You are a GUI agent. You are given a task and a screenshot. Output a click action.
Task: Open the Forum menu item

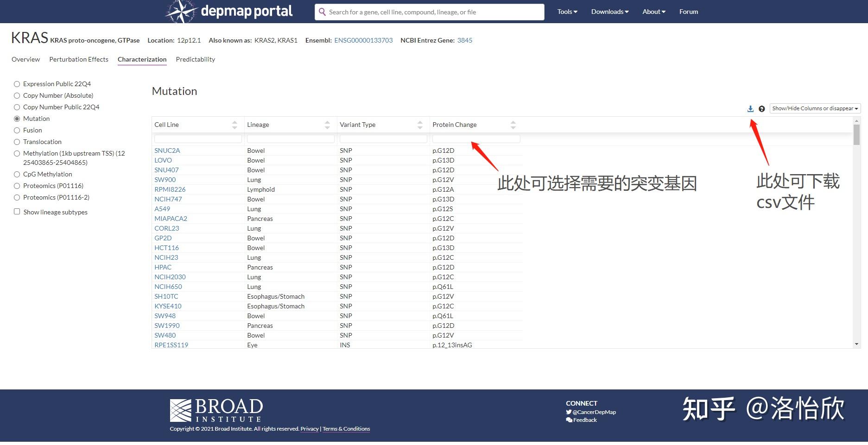[689, 12]
